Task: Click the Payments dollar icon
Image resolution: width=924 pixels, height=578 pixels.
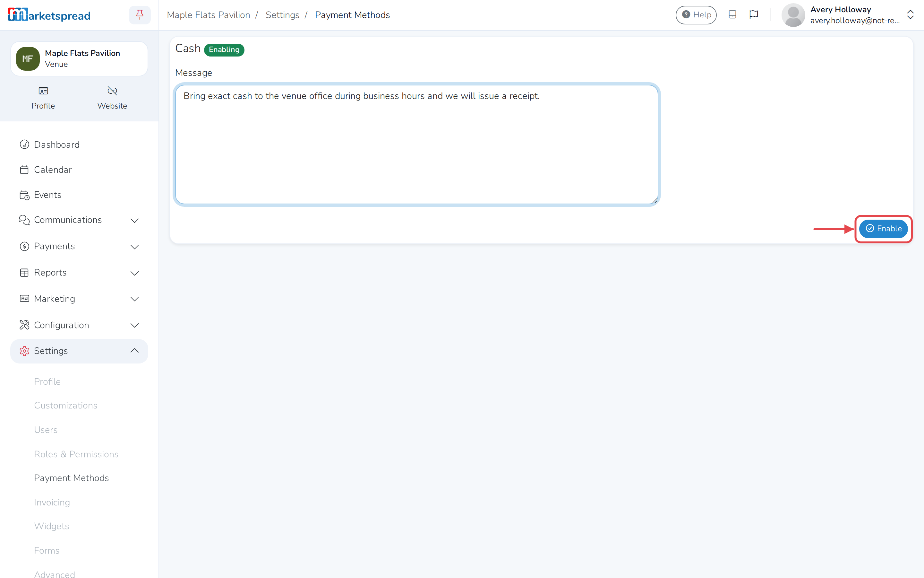Action: (24, 246)
